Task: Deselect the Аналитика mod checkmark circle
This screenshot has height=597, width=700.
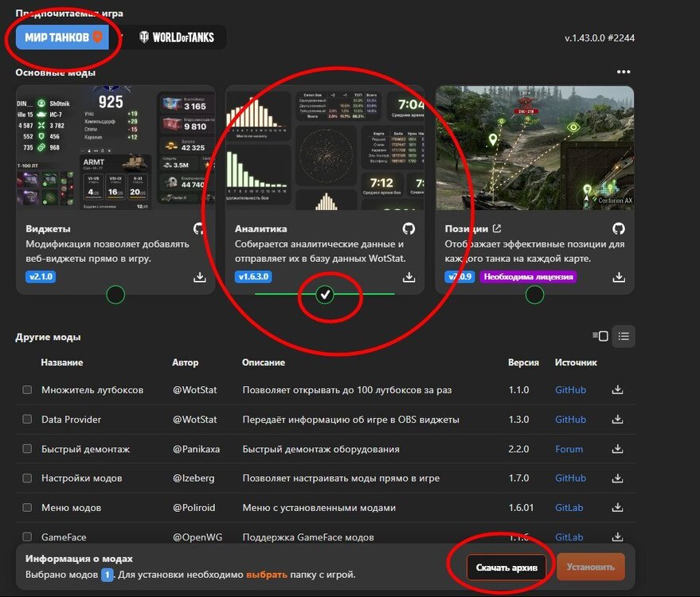Action: pyautogui.click(x=325, y=295)
